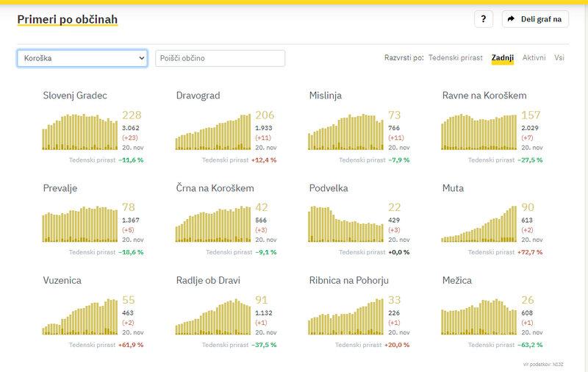The image size is (588, 372).
Task: Choose the Vsi sort option
Action: pyautogui.click(x=559, y=57)
